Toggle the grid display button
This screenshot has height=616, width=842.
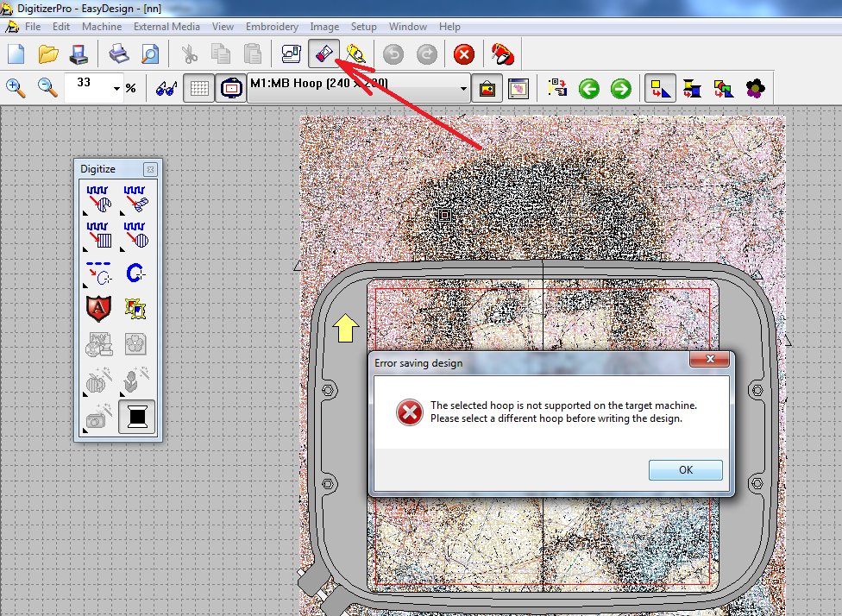point(199,88)
